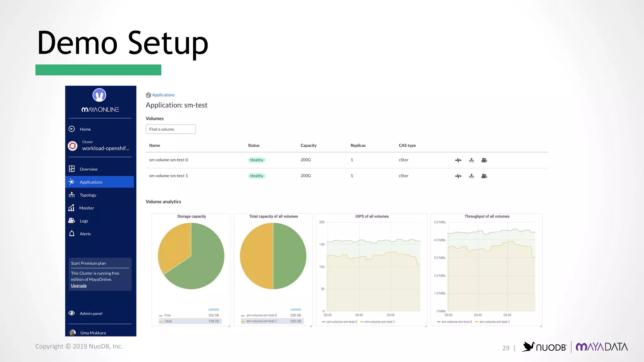Click the Throughput of all volumes title
Screen dimensions: 644x362
point(487,217)
